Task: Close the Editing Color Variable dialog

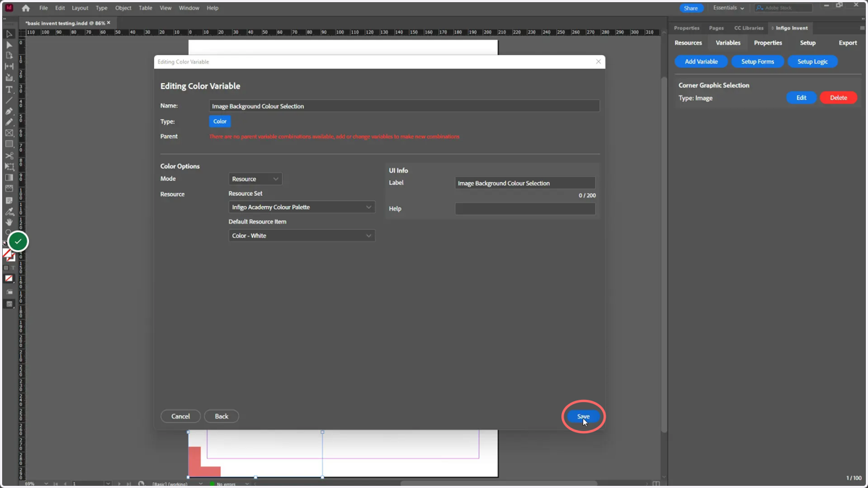Action: 598,61
